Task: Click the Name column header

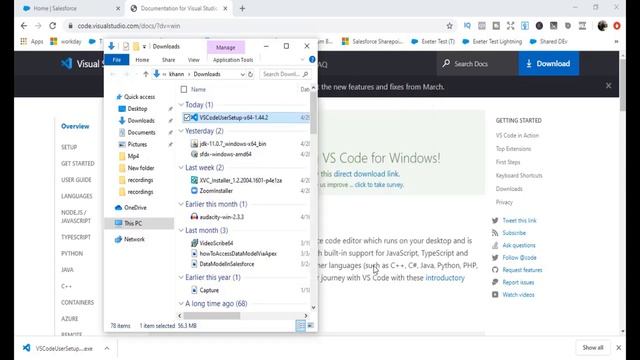Action: tap(198, 89)
